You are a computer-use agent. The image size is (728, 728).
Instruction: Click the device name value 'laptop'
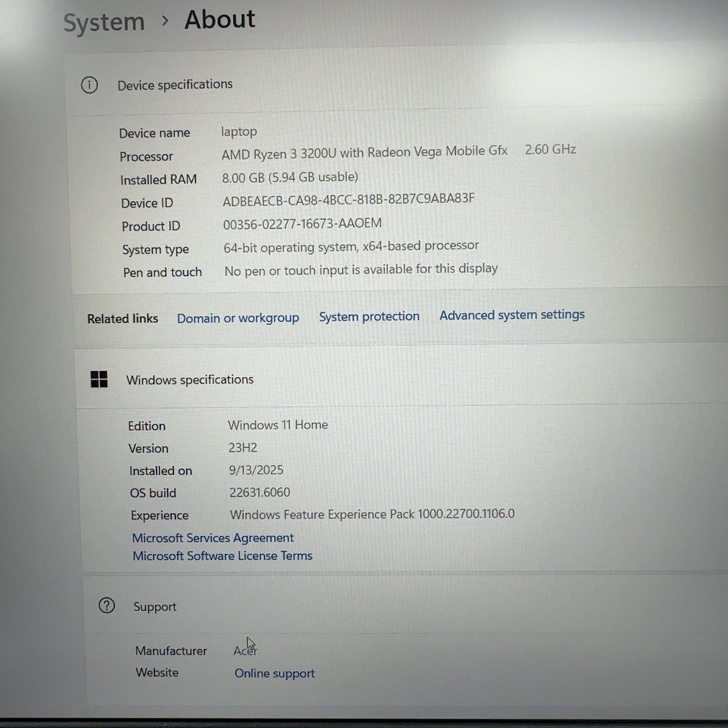239,132
